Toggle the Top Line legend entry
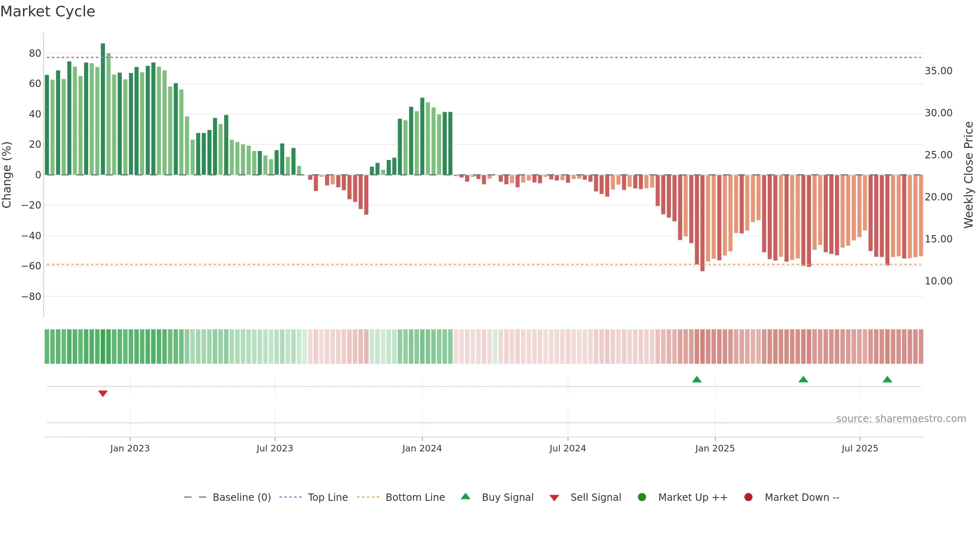Image resolution: width=980 pixels, height=551 pixels. click(x=314, y=497)
